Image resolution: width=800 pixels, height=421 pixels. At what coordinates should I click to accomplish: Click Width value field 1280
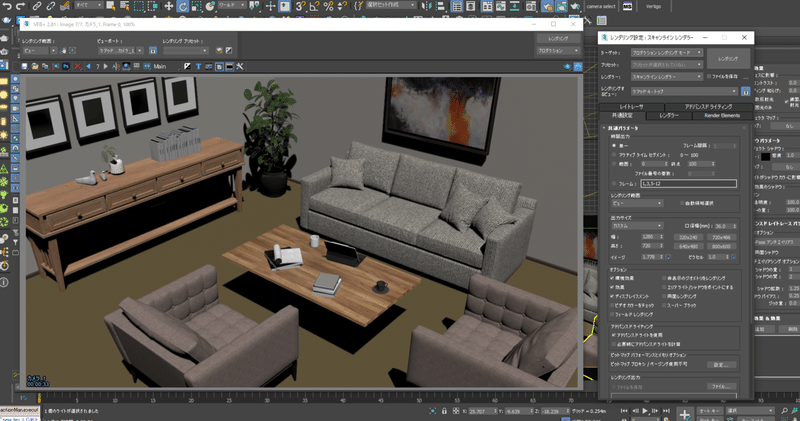(651, 237)
